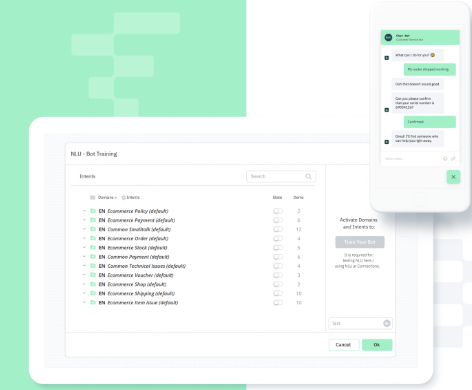This screenshot has width=472, height=390.
Task: Click the Train Your Bot button
Action: [x=360, y=242]
